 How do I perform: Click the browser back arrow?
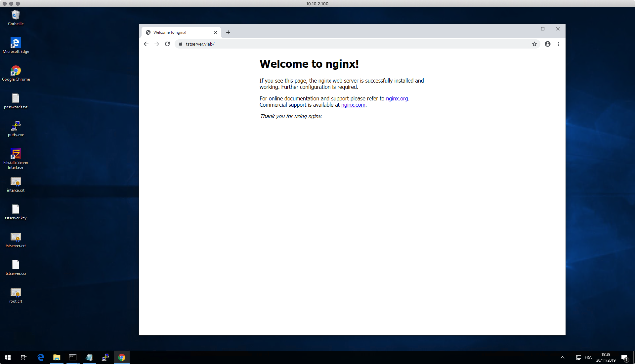tap(146, 44)
